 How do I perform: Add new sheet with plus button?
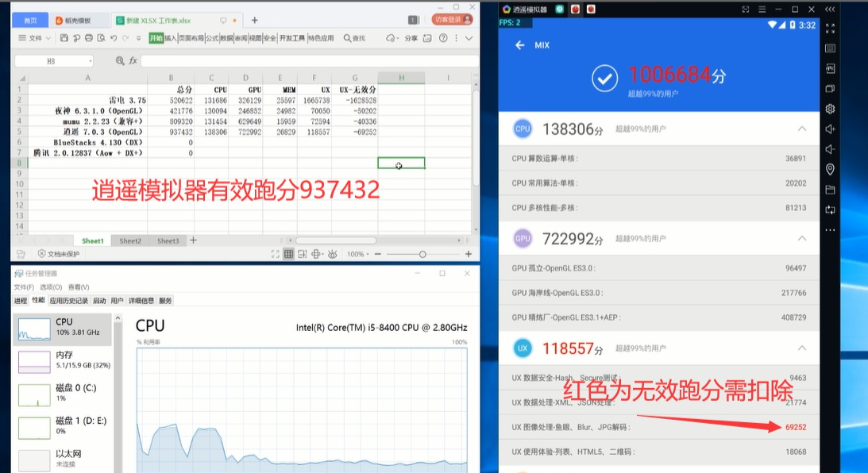193,240
